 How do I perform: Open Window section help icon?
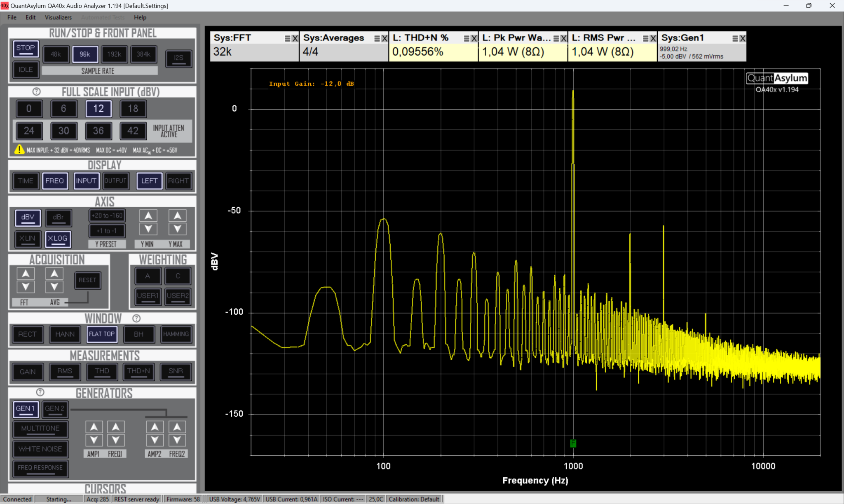click(x=136, y=318)
